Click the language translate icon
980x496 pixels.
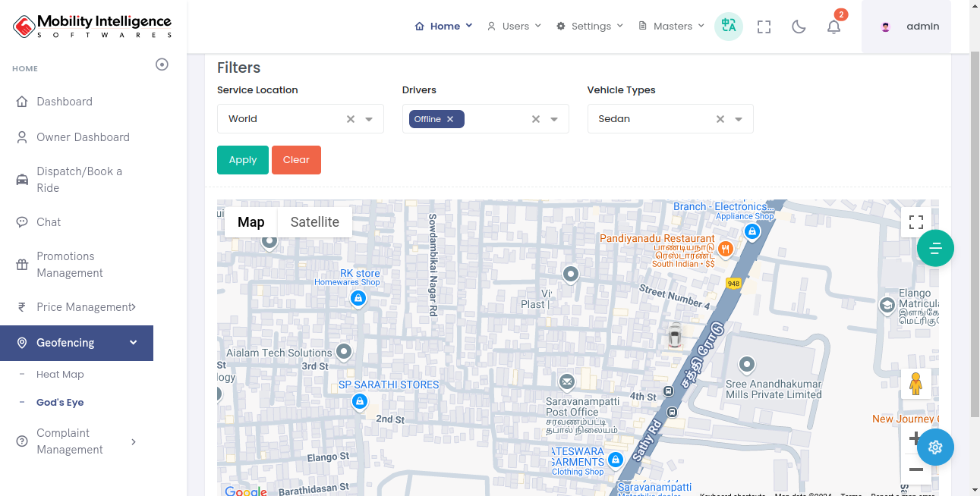tap(729, 26)
